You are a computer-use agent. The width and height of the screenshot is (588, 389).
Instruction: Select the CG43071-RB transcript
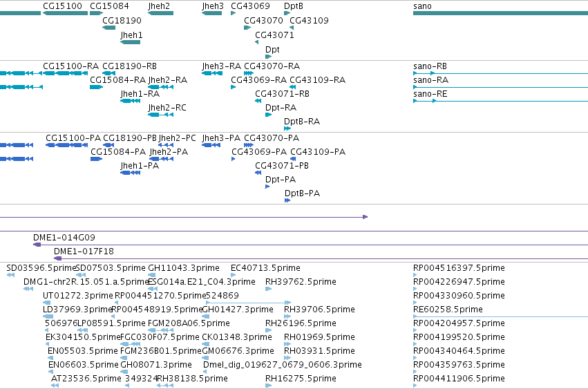258,101
